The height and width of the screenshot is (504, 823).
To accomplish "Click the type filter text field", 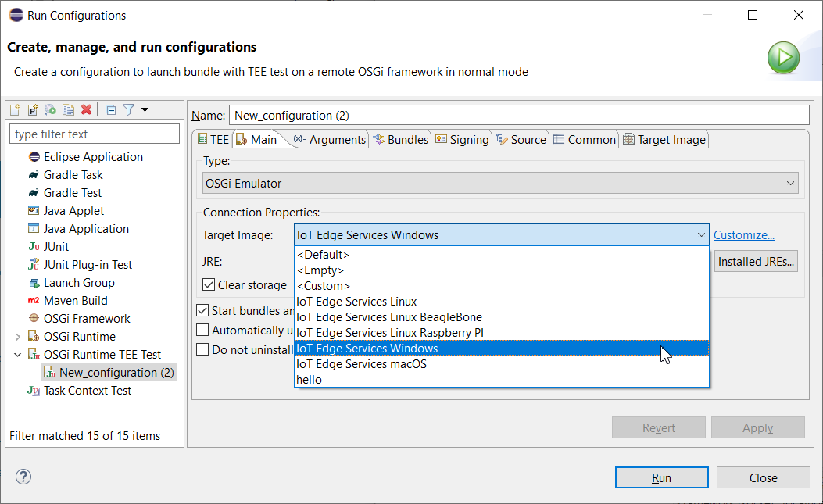I will pyautogui.click(x=95, y=134).
